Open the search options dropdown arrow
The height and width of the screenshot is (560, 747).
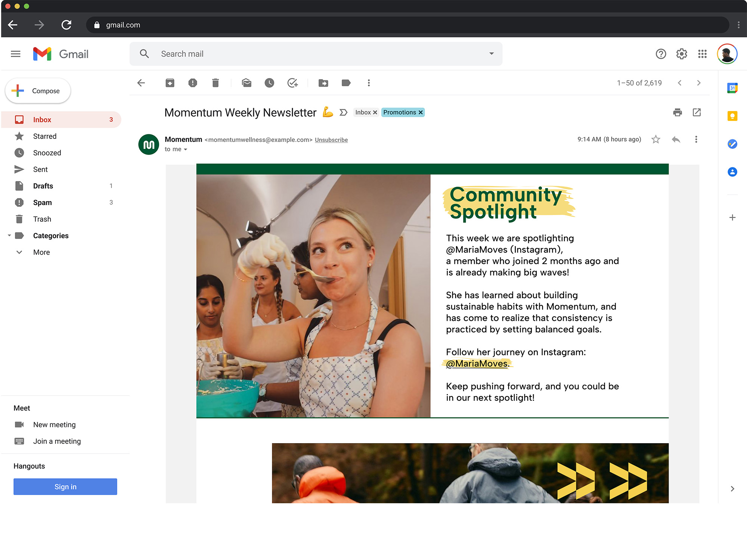492,54
